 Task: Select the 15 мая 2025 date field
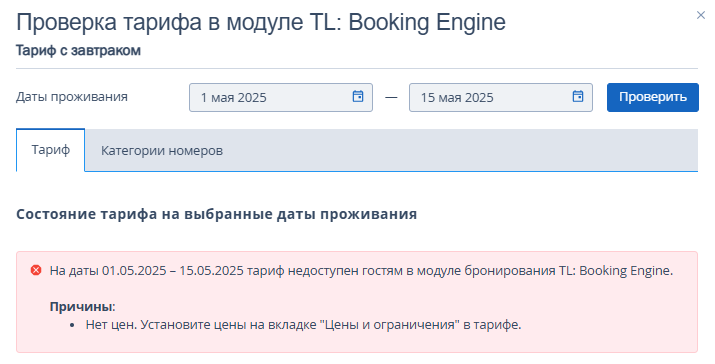(501, 97)
